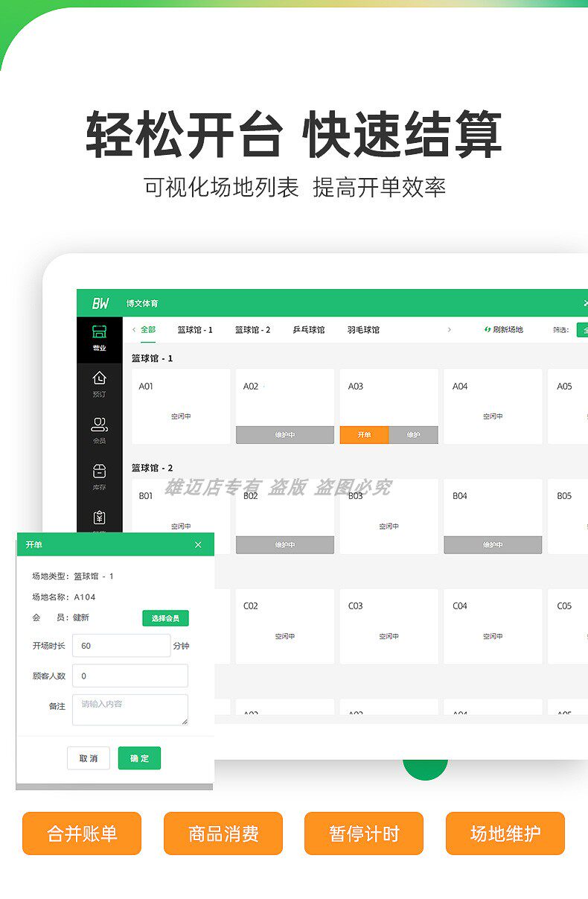The width and height of the screenshot is (588, 899).
Task: Click the 博文体育 title in header
Action: (x=142, y=303)
